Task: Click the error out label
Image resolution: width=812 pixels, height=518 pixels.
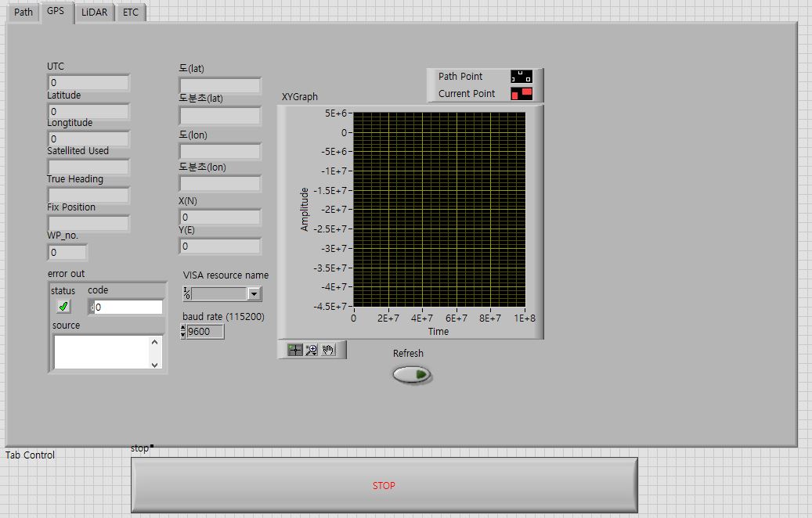Action: [66, 273]
